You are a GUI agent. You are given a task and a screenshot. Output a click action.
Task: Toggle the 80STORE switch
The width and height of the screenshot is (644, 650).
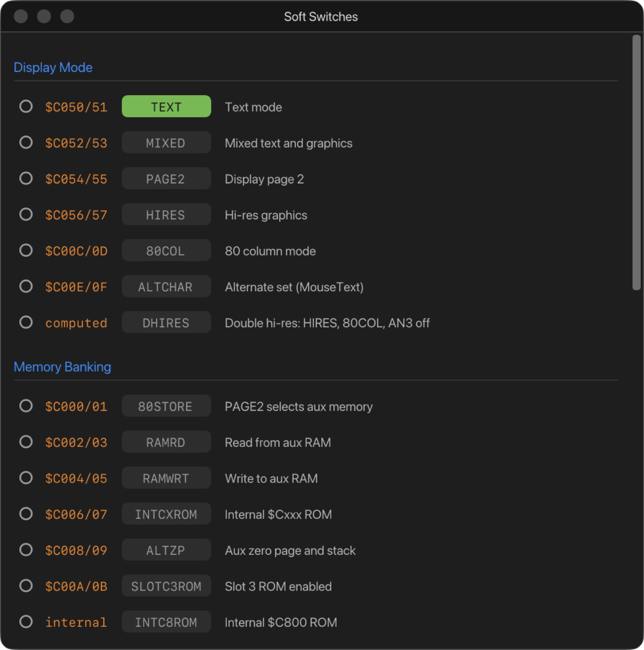tap(166, 406)
